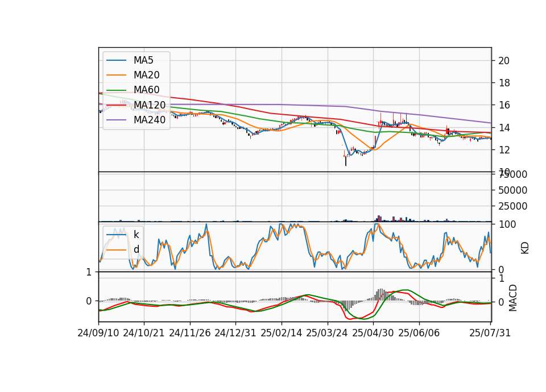
Task: Click the volume axis value 50000
Action: pyautogui.click(x=512, y=190)
